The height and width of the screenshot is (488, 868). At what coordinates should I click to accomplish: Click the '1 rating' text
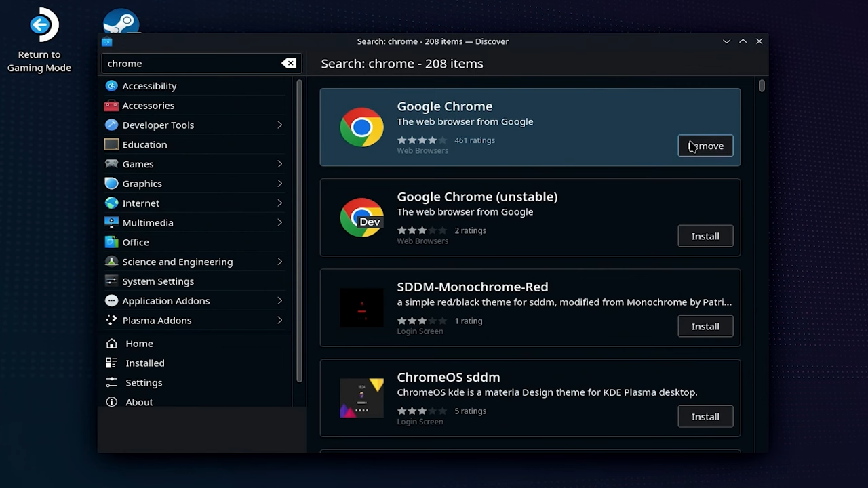tap(468, 321)
